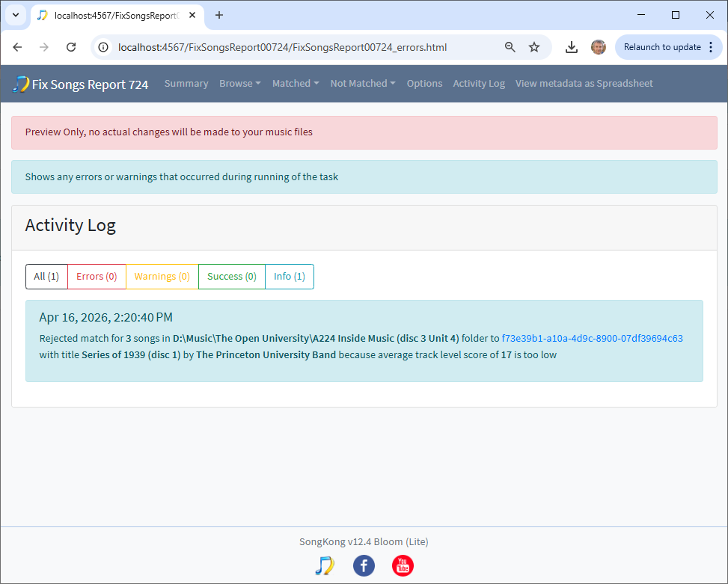Open the MusicBrainz release ID link
Screen dimensions: 728x584
click(592, 339)
